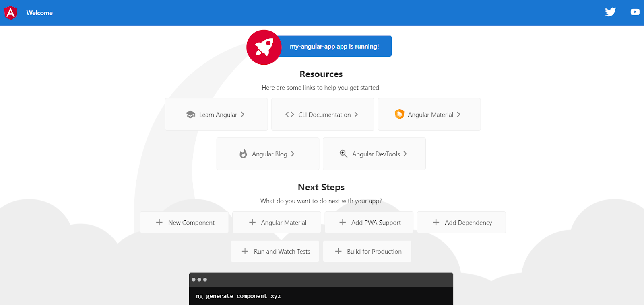Click chevron arrow on Angular Blog card

coord(293,154)
